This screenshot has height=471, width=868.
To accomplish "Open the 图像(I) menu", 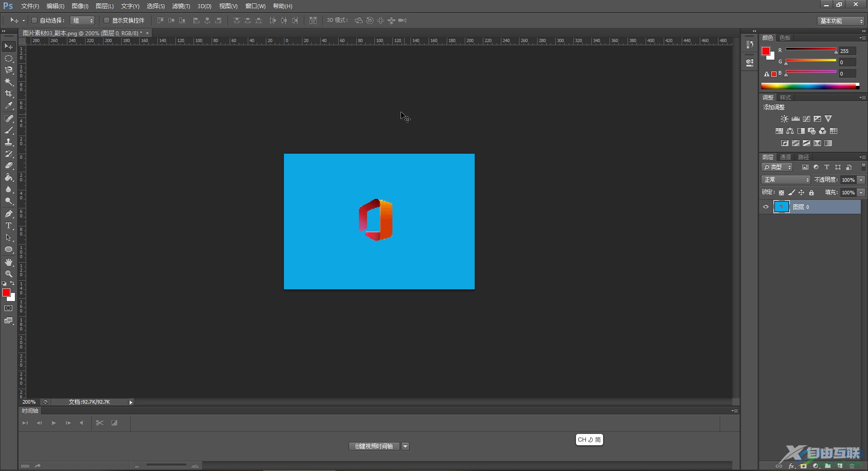I will (80, 6).
